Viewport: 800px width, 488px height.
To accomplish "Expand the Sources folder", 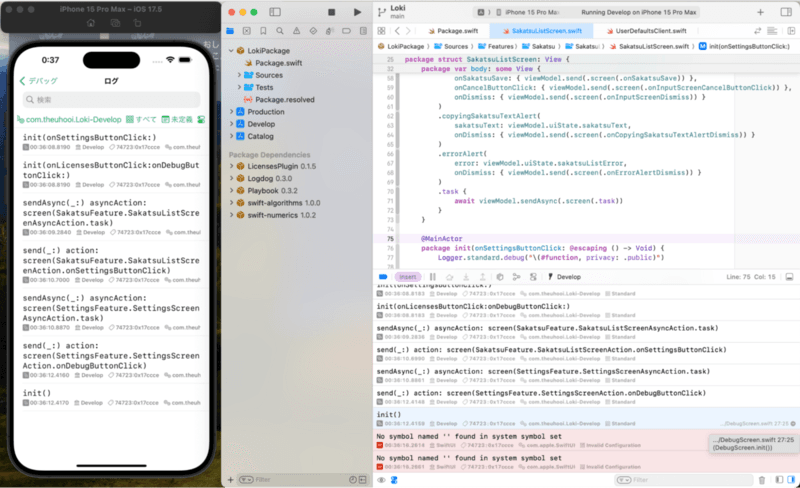I will [239, 75].
